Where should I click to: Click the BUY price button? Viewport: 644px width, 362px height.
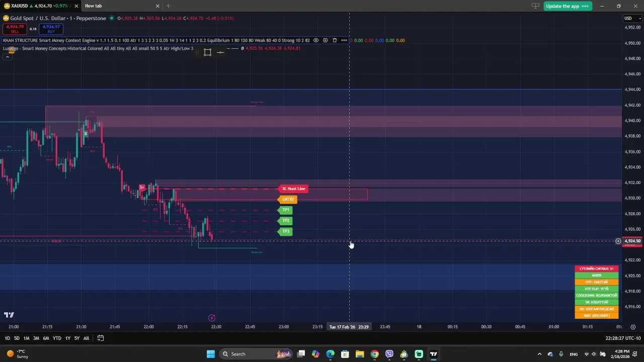(x=51, y=29)
